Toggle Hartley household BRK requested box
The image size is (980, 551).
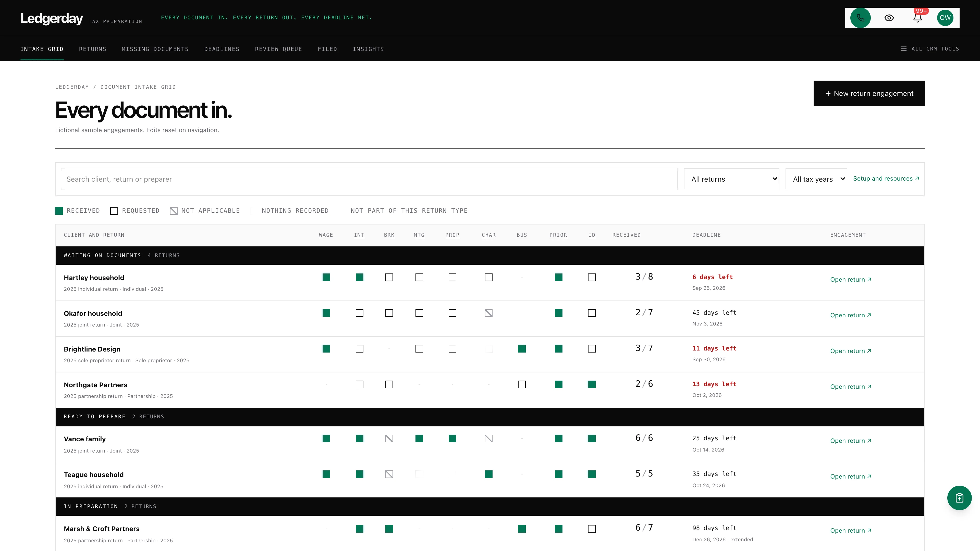[389, 277]
